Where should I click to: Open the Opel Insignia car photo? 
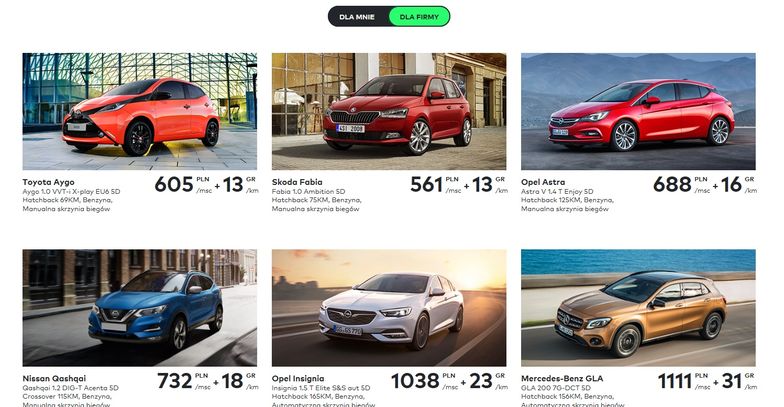point(389,308)
